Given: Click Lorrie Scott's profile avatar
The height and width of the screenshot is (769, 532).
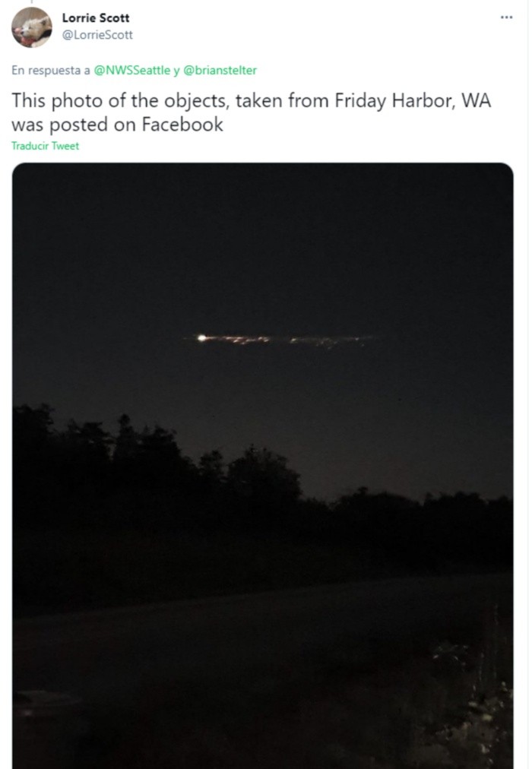Looking at the screenshot, I should (31, 27).
